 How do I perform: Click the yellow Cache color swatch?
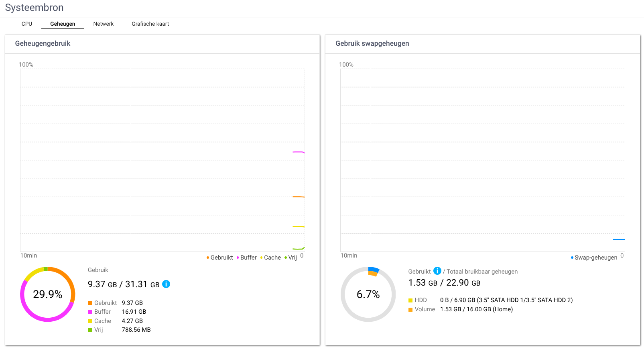pyautogui.click(x=90, y=321)
